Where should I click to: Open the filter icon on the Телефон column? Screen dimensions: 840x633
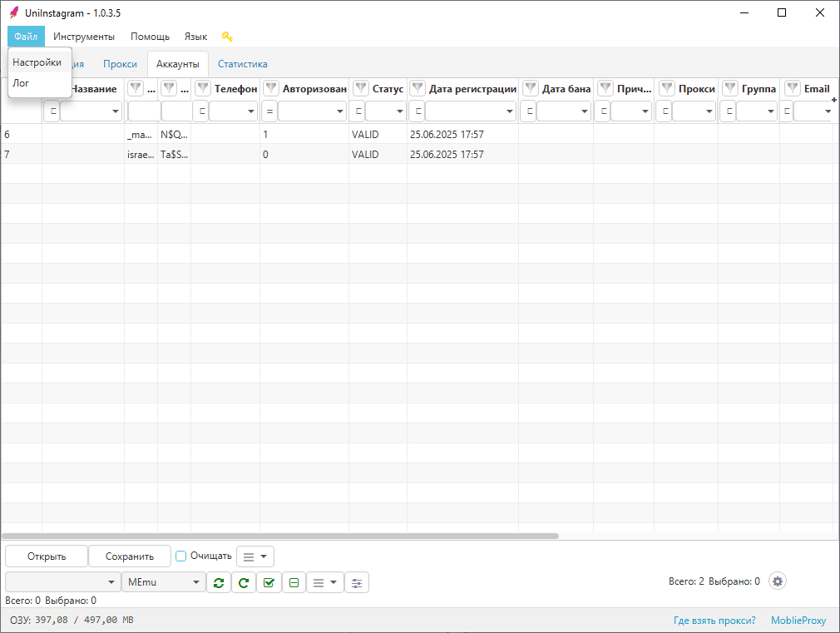pos(202,88)
